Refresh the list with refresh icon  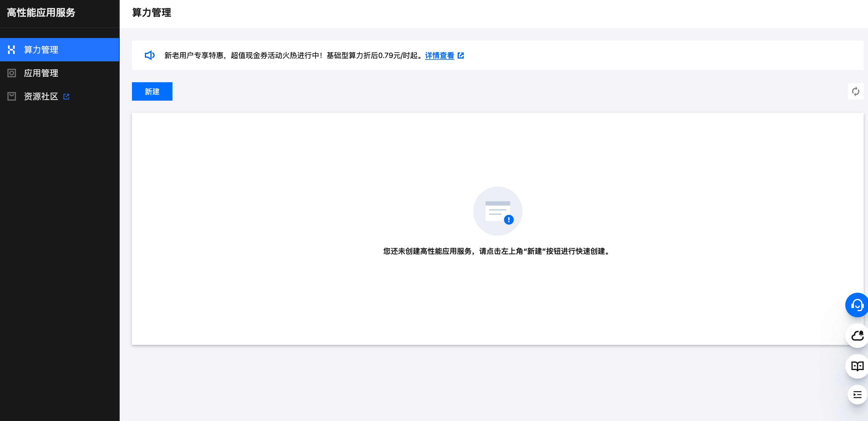pos(855,92)
